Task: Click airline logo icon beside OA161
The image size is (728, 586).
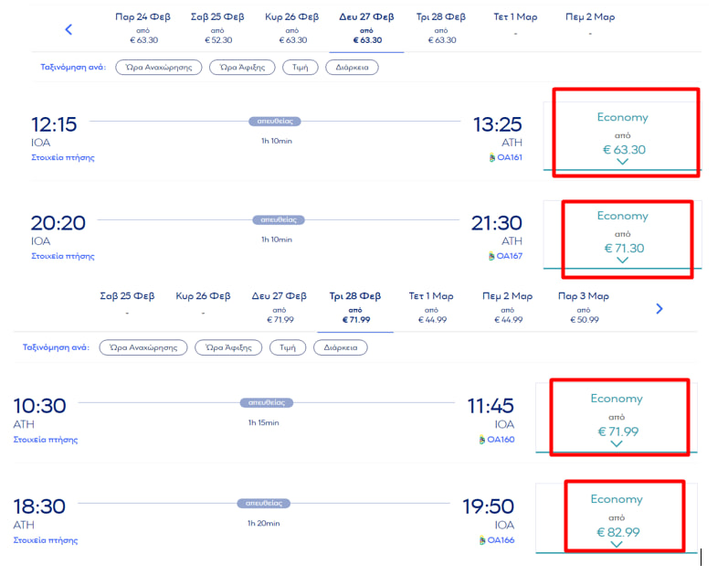Action: coord(491,157)
